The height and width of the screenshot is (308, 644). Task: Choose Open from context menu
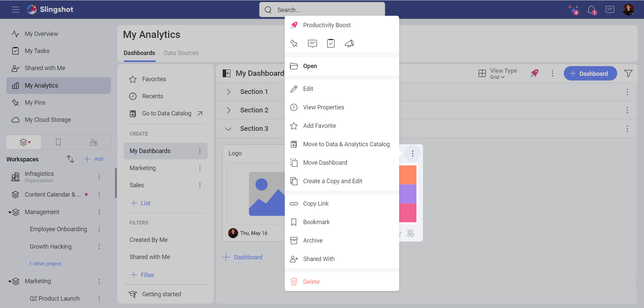click(x=342, y=66)
